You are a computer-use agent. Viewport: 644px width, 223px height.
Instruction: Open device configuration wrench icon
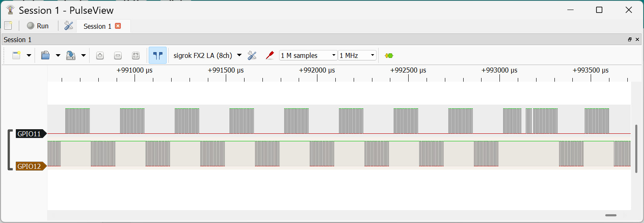[252, 55]
